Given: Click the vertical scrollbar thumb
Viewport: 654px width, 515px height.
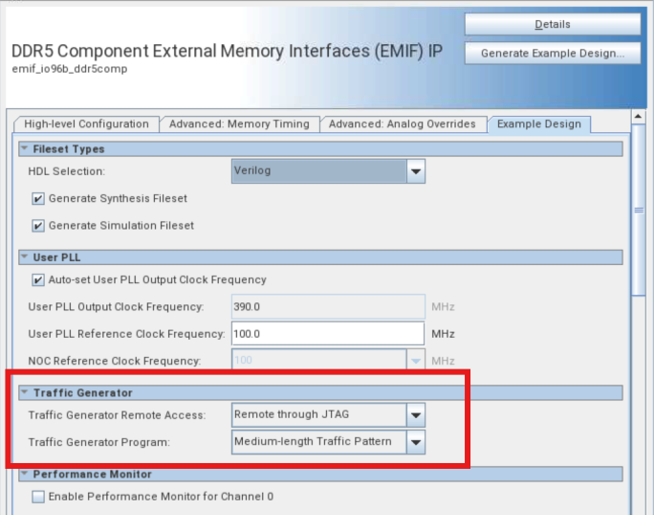Looking at the screenshot, I should 637,210.
